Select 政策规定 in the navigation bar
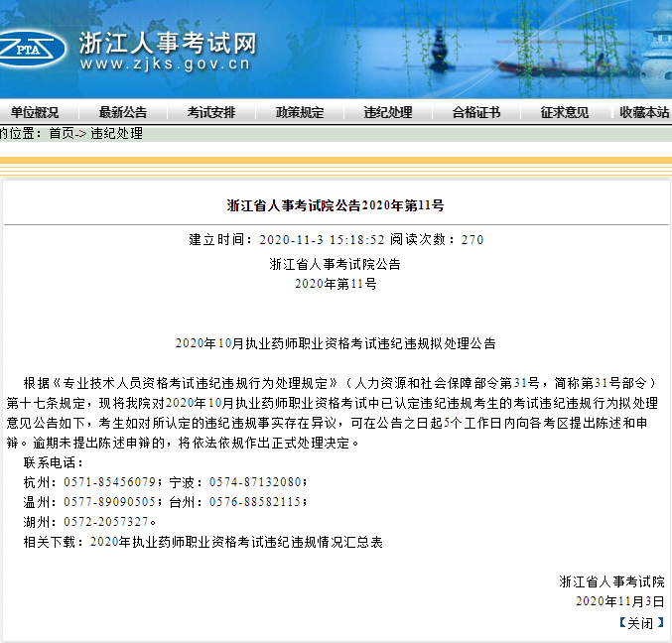 300,112
